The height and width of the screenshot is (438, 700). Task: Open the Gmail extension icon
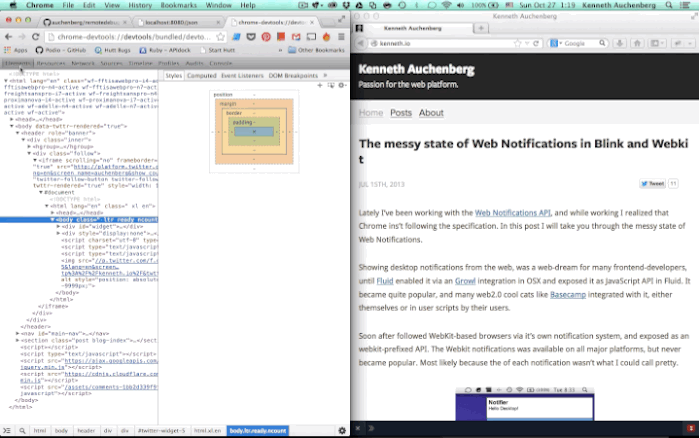pyautogui.click(x=296, y=37)
